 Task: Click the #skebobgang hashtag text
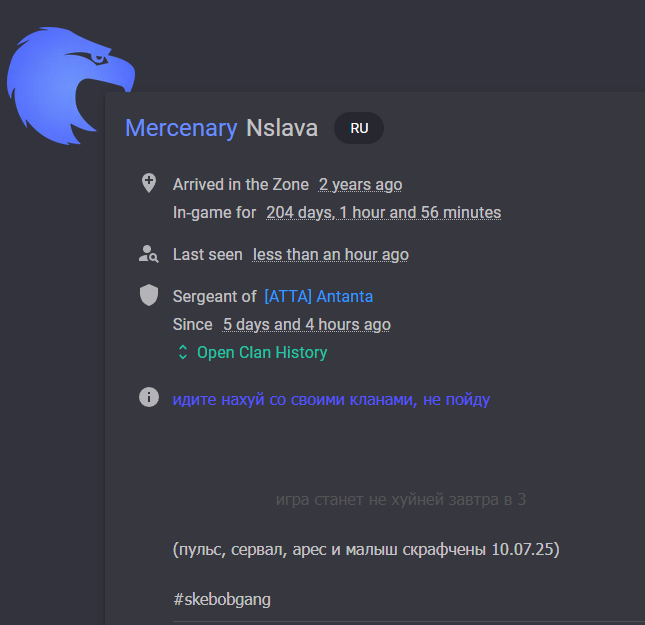pyautogui.click(x=222, y=599)
